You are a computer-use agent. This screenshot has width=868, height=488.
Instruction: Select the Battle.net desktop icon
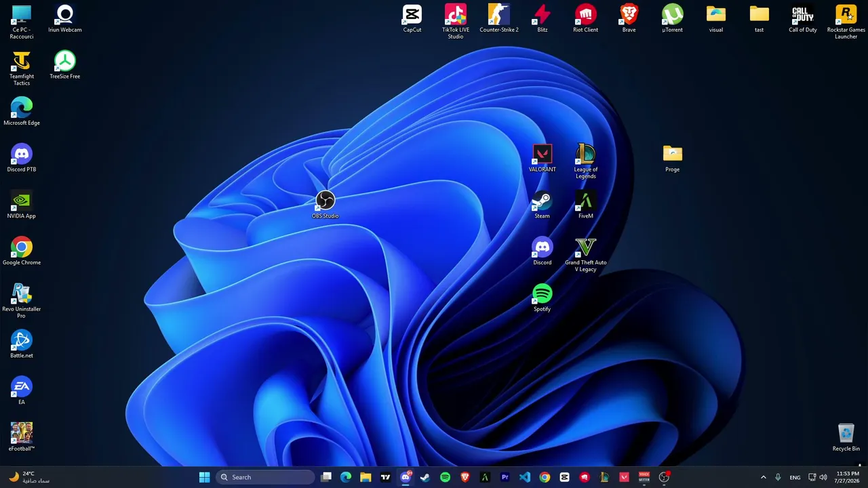point(22,344)
